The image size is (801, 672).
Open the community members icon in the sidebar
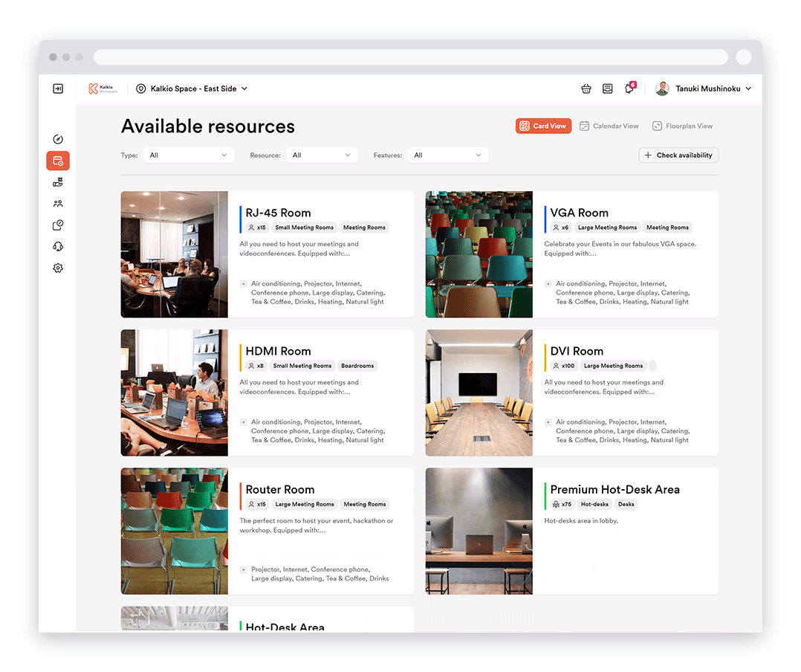tap(58, 204)
